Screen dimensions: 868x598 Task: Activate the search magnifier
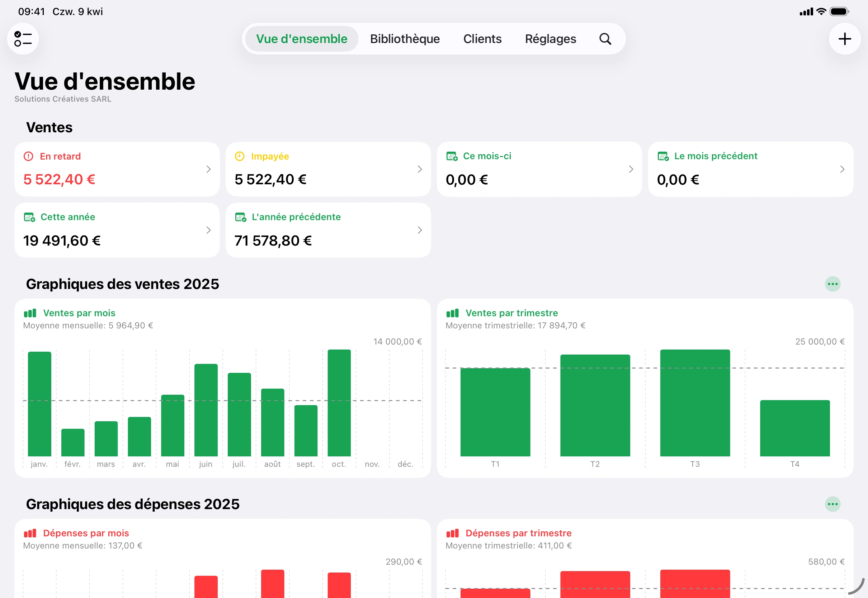pyautogui.click(x=605, y=39)
